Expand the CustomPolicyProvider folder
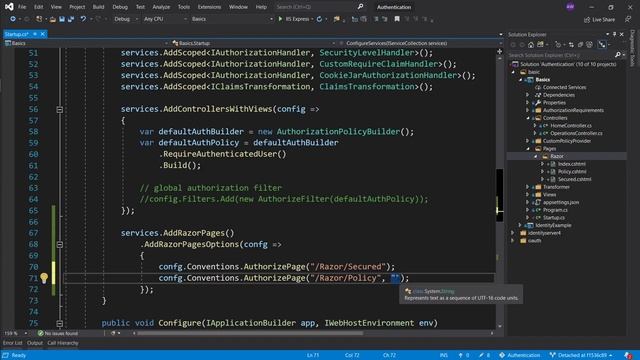 [528, 141]
